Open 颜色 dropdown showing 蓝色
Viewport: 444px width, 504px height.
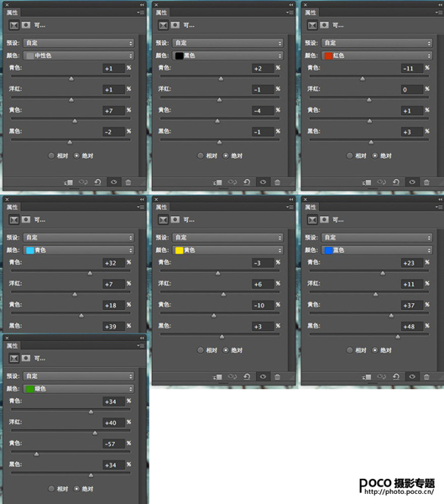(x=377, y=250)
